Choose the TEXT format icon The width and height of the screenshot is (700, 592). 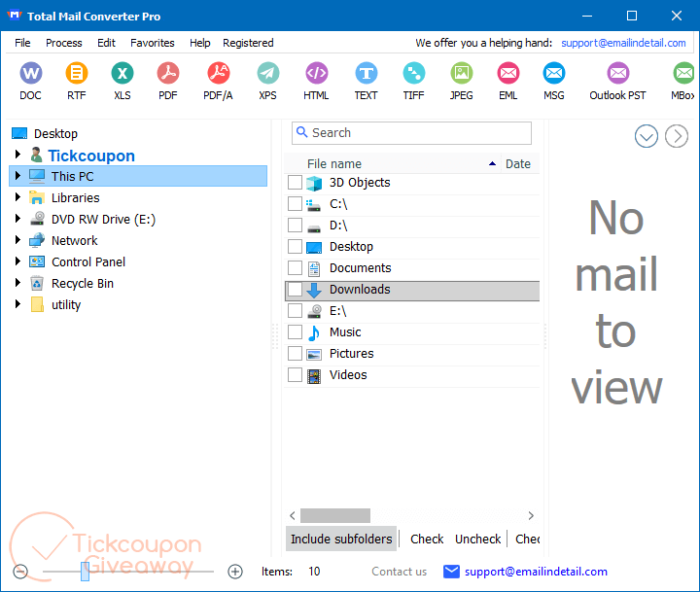(367, 73)
